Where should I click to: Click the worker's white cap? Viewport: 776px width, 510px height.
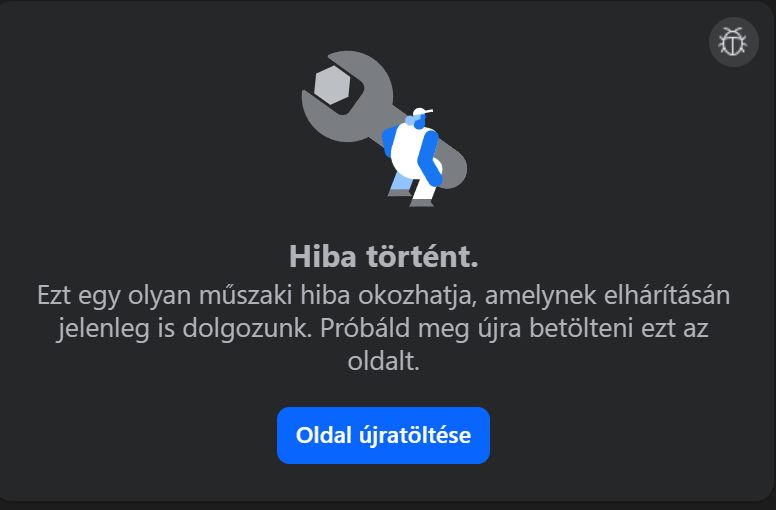coord(422,113)
